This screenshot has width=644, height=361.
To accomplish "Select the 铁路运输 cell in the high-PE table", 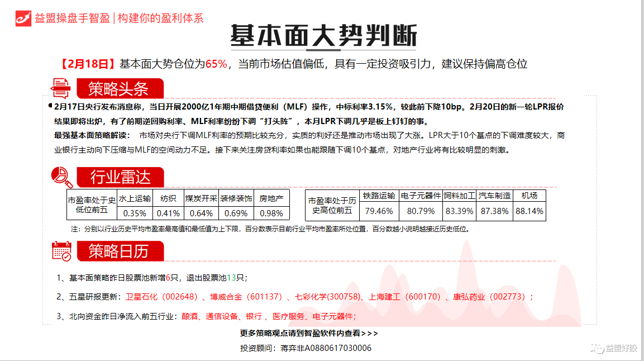I will [380, 195].
